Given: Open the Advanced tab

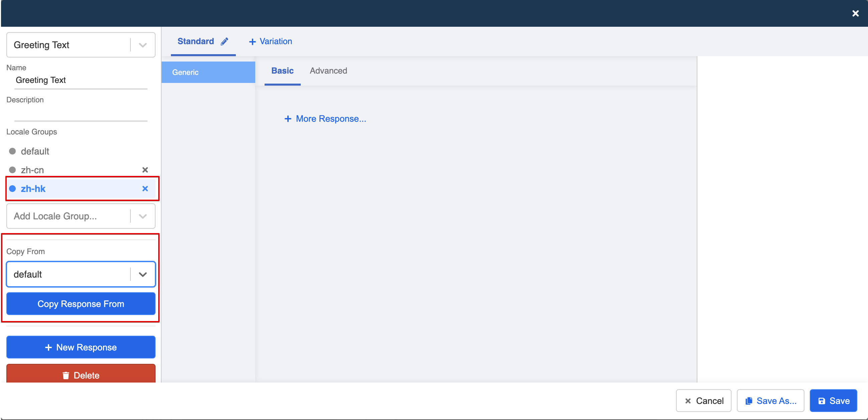Looking at the screenshot, I should (328, 71).
